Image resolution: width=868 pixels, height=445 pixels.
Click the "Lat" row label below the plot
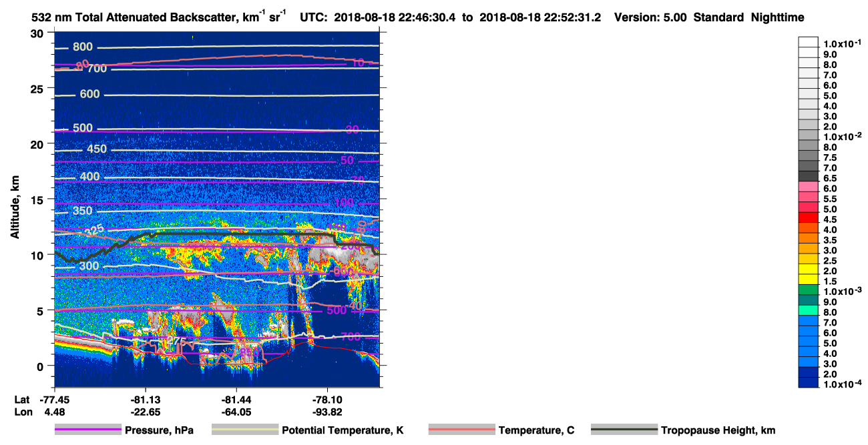22,399
